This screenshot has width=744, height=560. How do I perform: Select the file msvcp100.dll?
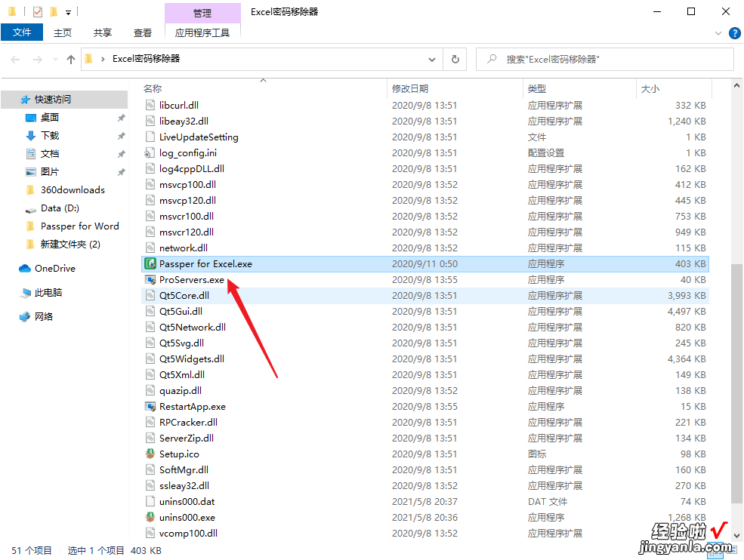(425, 184)
